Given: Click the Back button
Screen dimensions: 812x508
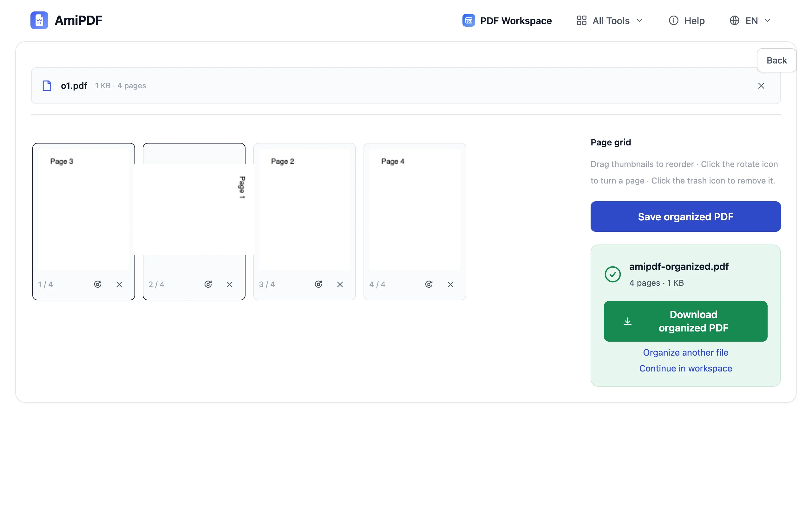Looking at the screenshot, I should coord(776,60).
